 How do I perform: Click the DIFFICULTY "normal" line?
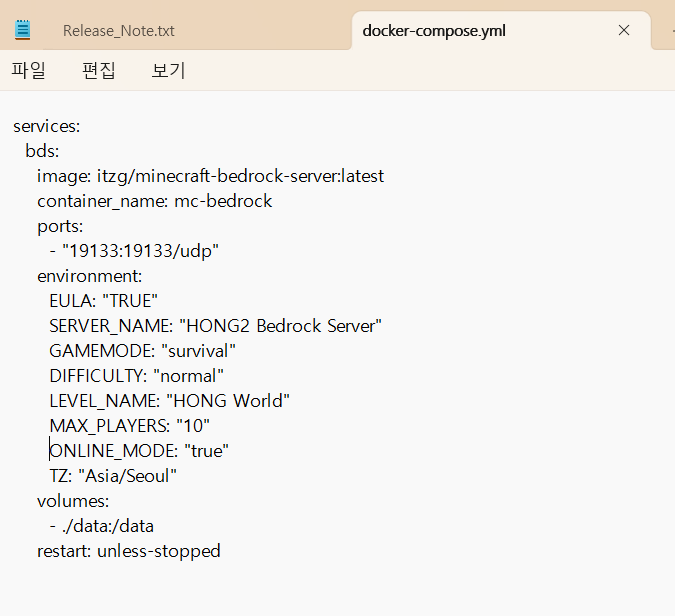pos(136,376)
